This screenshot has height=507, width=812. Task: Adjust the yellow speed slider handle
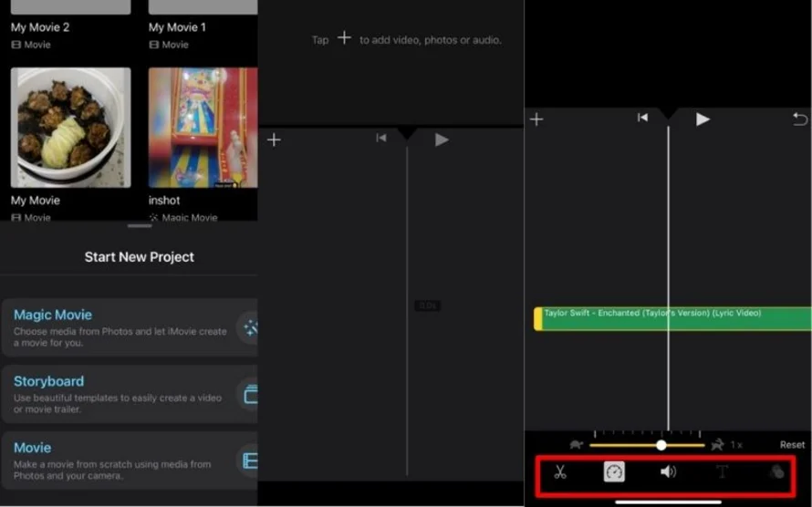661,445
